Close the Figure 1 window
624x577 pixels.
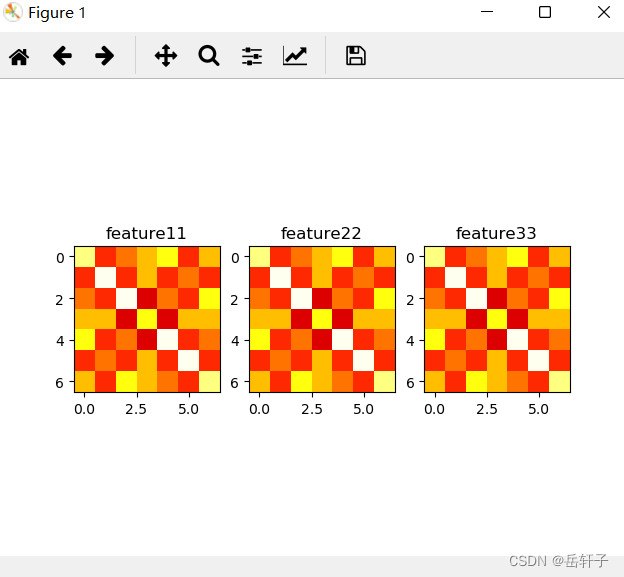(604, 12)
